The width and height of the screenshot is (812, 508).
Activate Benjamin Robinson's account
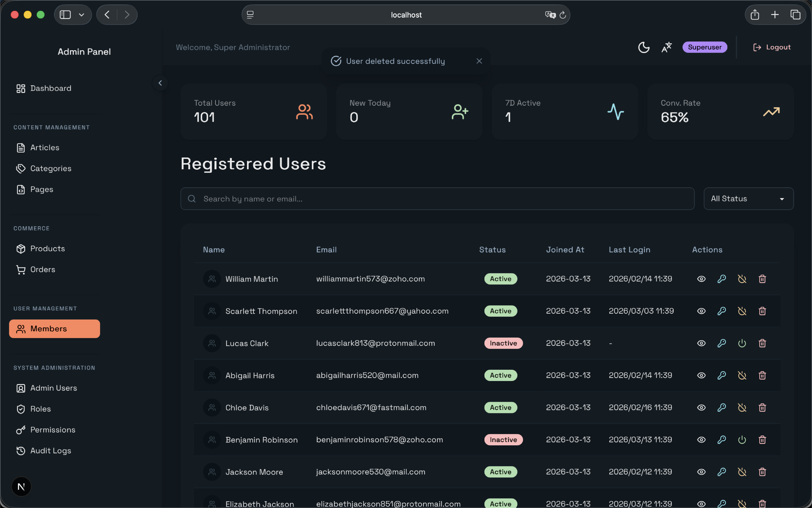coord(742,440)
